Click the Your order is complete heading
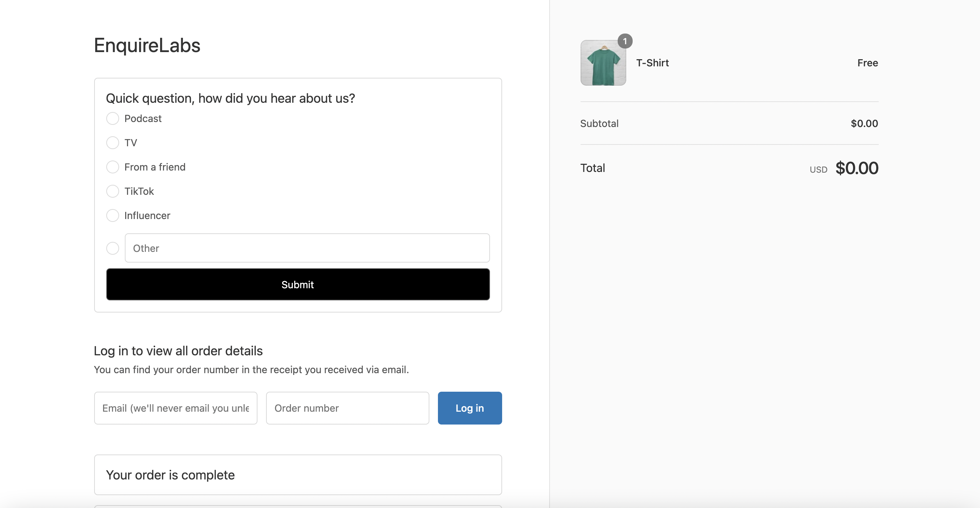The width and height of the screenshot is (980, 508). [170, 475]
